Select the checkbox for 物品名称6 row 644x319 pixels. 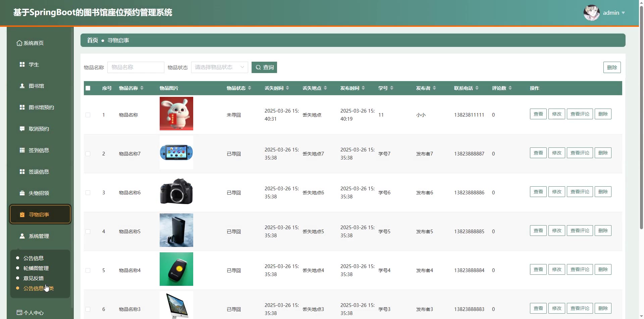[88, 193]
